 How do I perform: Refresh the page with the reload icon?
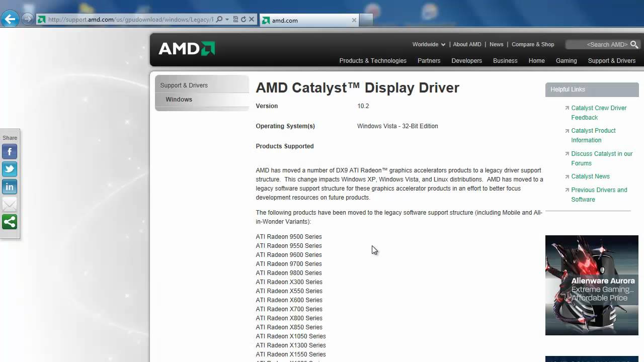coord(244,19)
